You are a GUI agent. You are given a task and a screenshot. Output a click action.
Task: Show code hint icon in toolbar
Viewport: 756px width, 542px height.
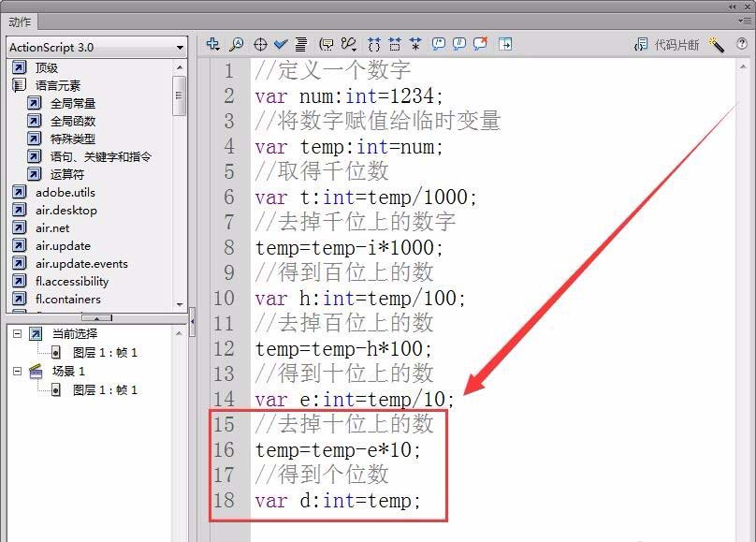tap(327, 44)
